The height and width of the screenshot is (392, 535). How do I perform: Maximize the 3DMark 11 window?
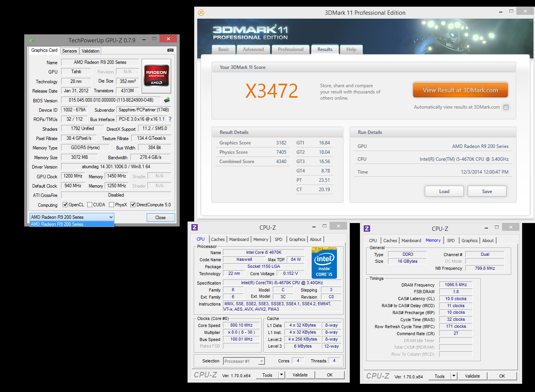pos(511,11)
